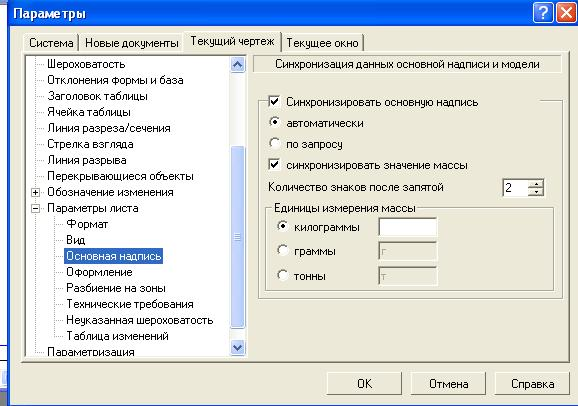The image size is (578, 406).
Task: Click the тонны unit text field
Action: pos(408,276)
